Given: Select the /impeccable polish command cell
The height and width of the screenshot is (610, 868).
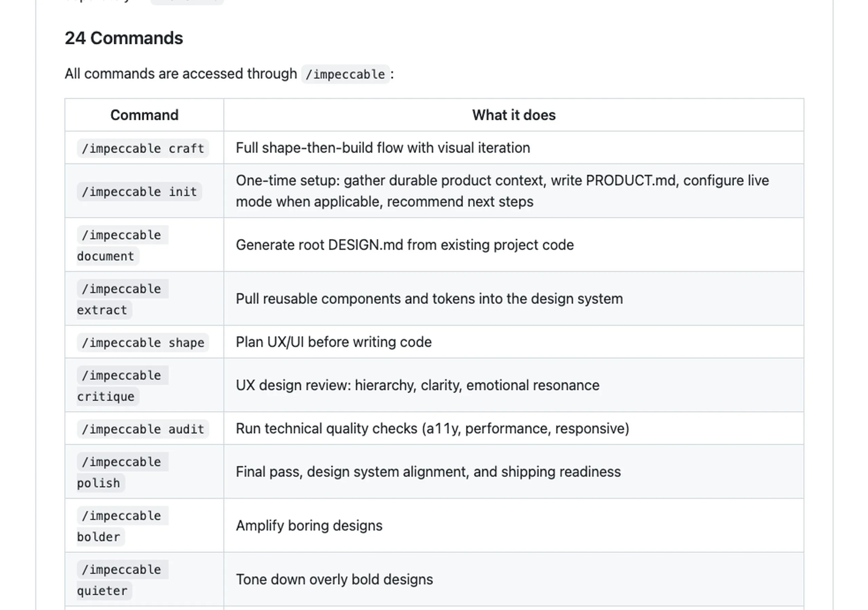Looking at the screenshot, I should pos(144,472).
